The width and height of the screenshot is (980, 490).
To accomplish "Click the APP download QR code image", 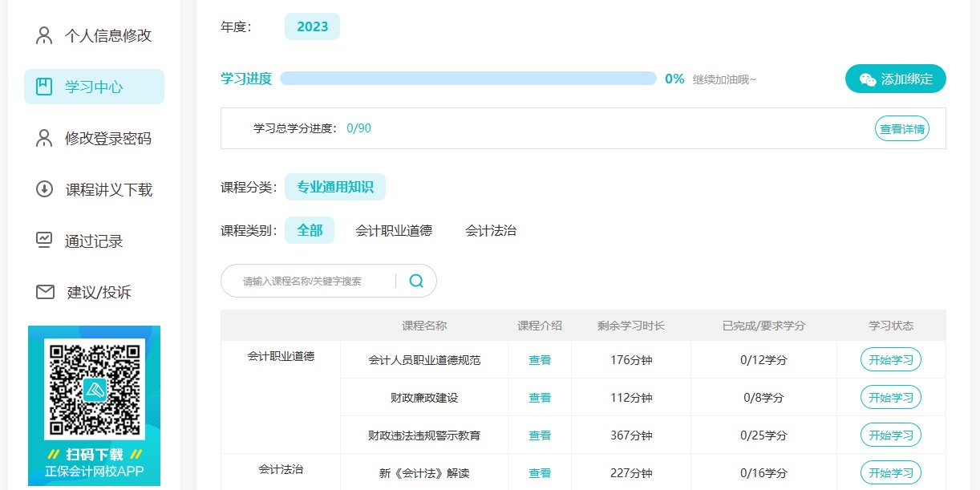I will [94, 389].
